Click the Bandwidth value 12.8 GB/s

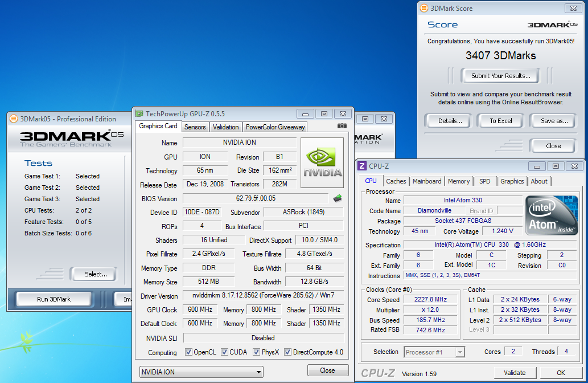[x=314, y=282]
